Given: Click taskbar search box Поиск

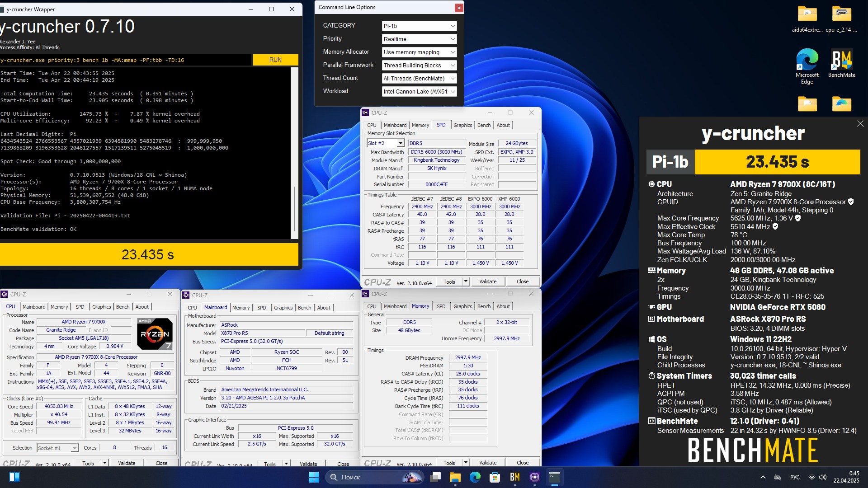Looking at the screenshot, I should [375, 477].
